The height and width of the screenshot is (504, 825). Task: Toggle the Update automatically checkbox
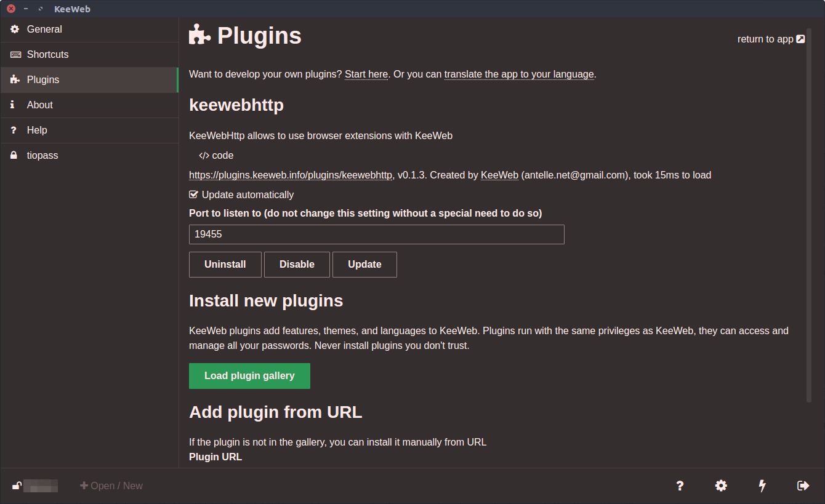[193, 194]
